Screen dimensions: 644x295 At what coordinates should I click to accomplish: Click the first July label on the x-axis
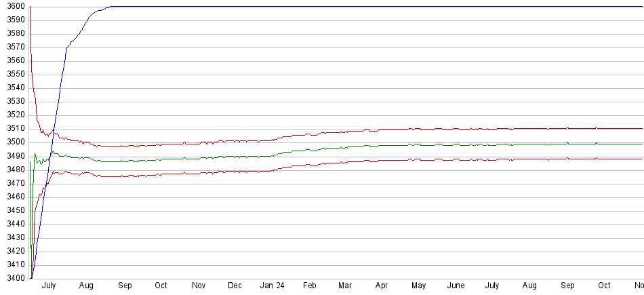click(49, 286)
